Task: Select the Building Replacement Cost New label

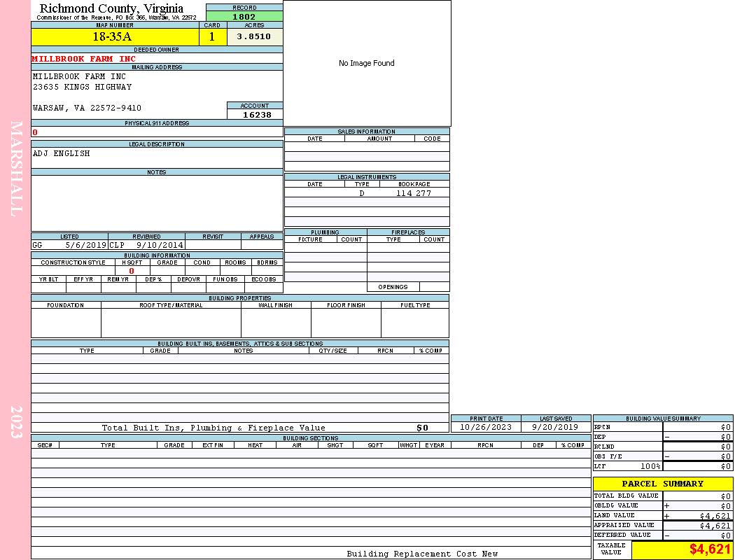Action: (422, 554)
